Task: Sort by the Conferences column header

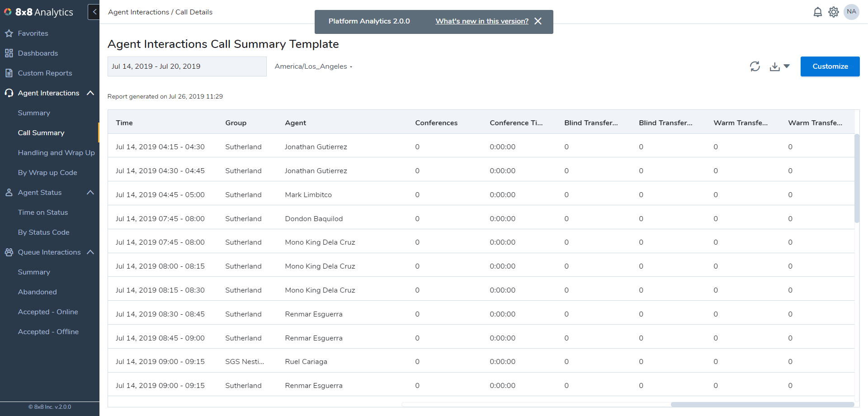Action: coord(436,123)
